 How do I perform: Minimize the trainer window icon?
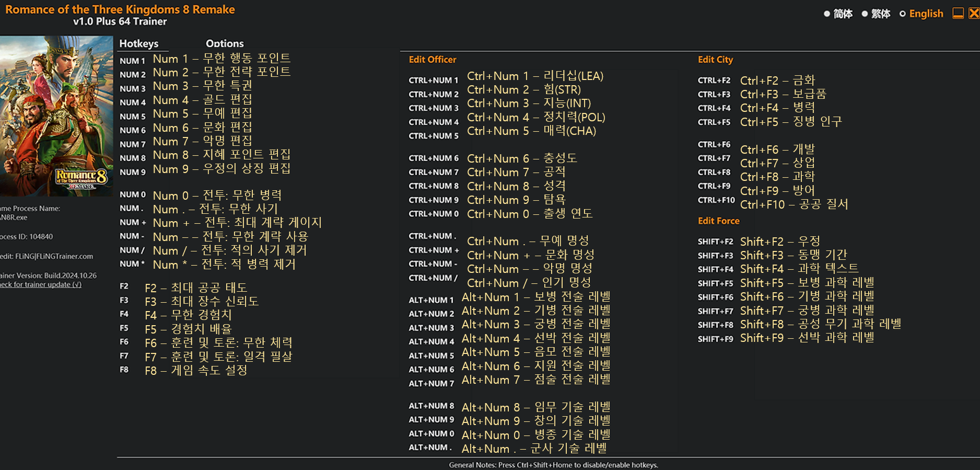tap(958, 13)
